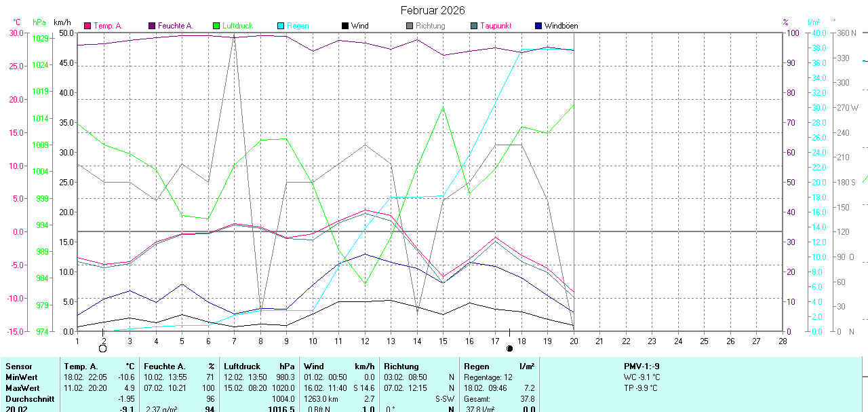Click the pink Temp. A. legend square

87,26
